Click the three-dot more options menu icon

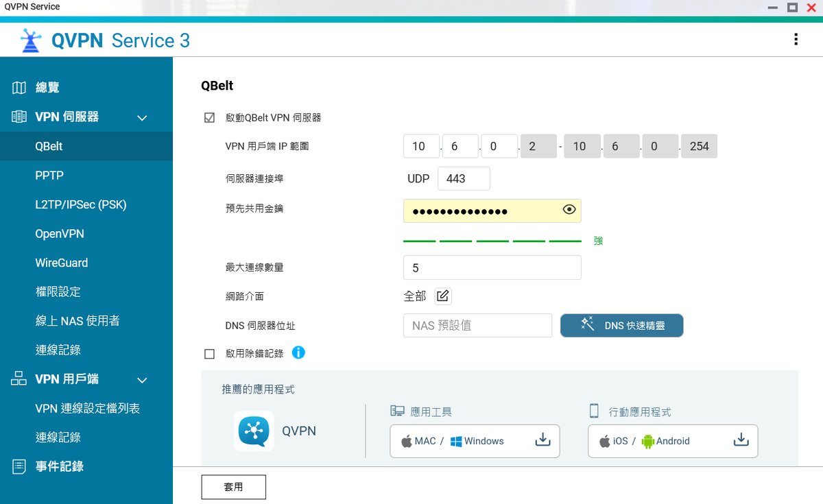pos(796,40)
